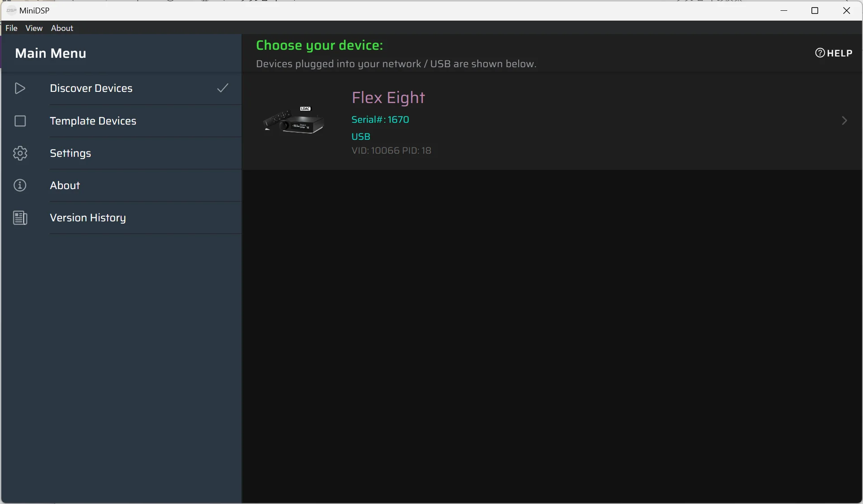Open the About menu in menu bar
The height and width of the screenshot is (504, 863).
tap(62, 28)
